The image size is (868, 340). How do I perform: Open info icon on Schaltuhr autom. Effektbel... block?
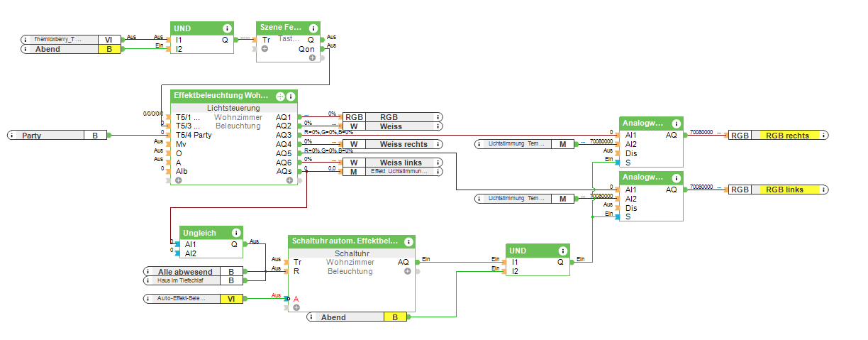click(407, 242)
